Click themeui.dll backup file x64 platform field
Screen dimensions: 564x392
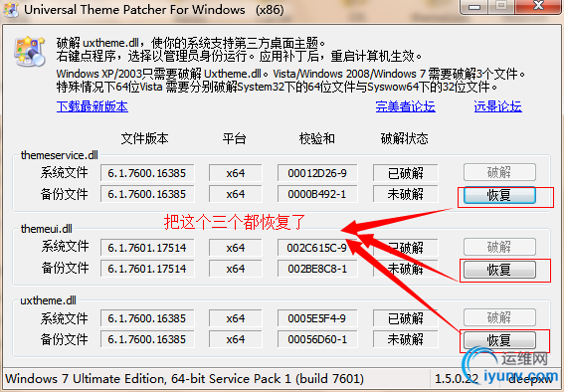[x=236, y=269]
